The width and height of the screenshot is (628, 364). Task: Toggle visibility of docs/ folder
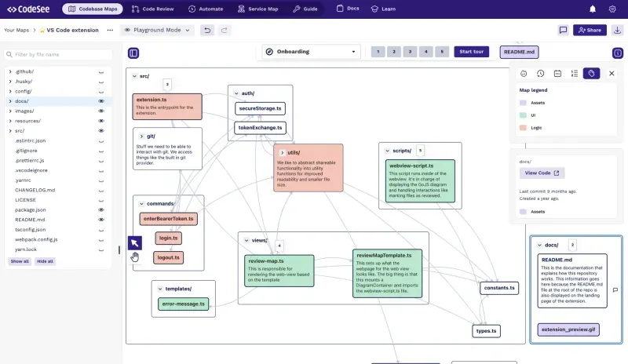point(101,101)
